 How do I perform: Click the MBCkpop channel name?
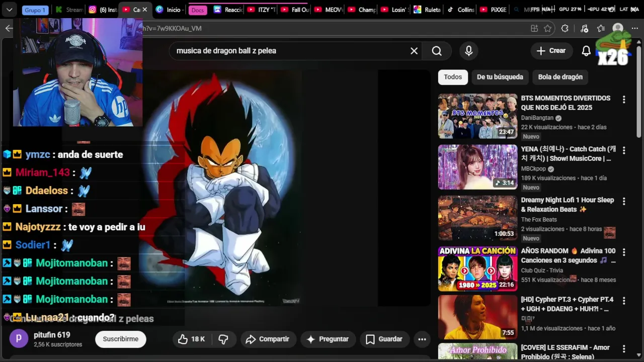coord(533,168)
